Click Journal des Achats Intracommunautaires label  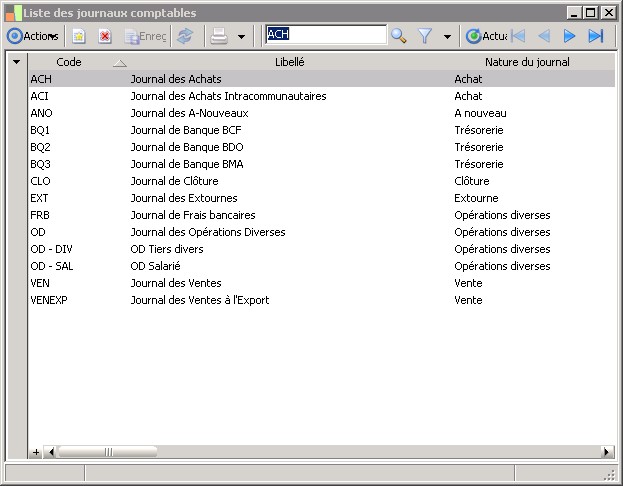coord(228,96)
